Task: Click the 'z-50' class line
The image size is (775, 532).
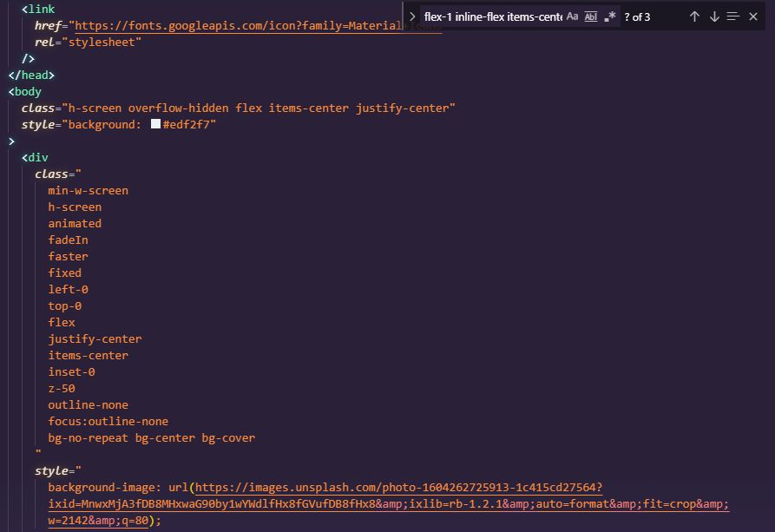Action: (62, 388)
